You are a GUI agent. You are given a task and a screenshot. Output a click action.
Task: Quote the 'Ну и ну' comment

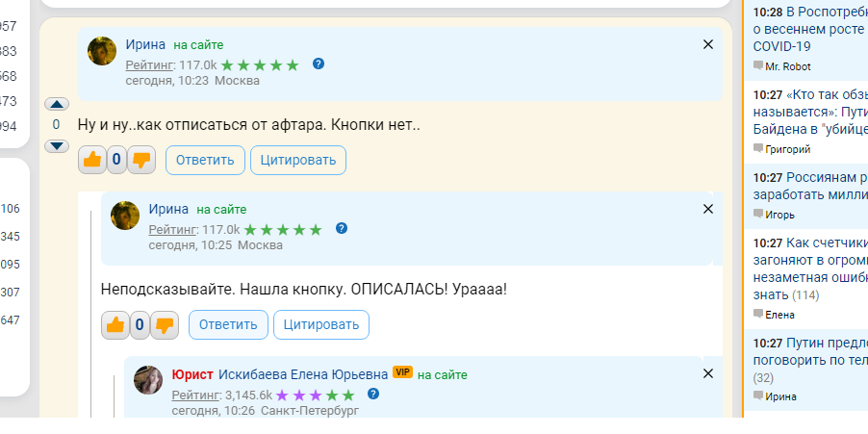pos(298,161)
